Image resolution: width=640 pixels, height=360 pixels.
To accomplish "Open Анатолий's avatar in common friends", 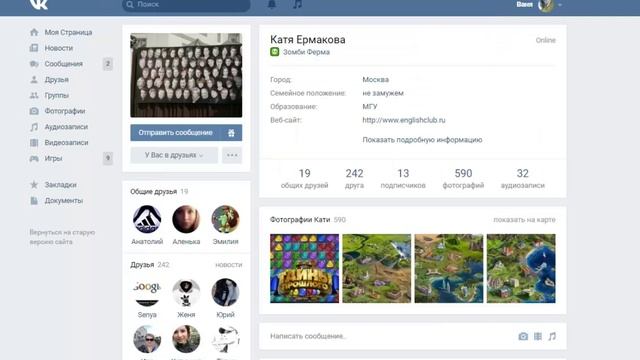I will pyautogui.click(x=147, y=219).
